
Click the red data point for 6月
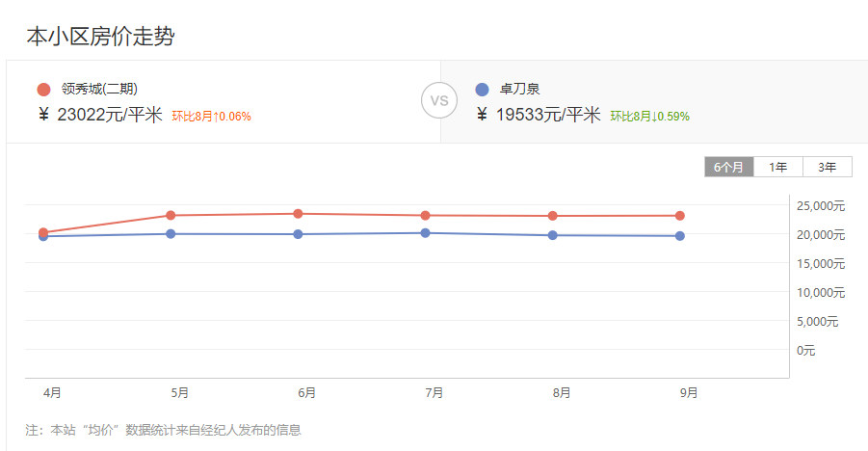(298, 214)
